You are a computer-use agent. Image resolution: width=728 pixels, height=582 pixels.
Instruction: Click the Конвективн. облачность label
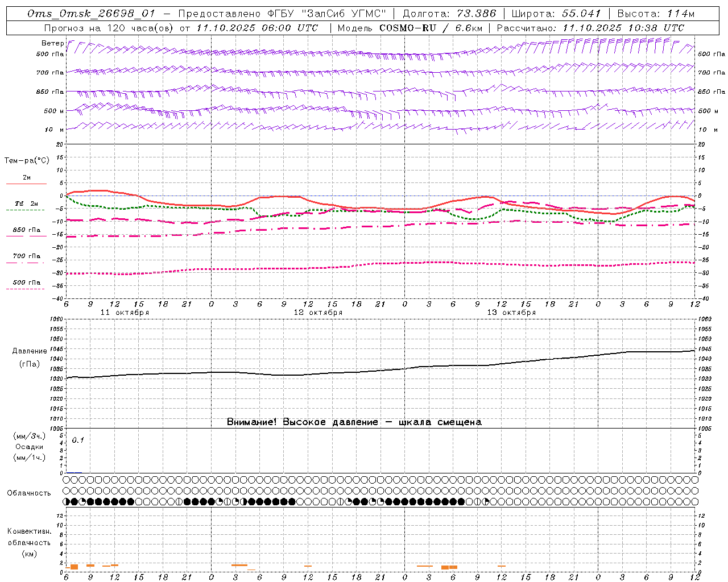29,537
